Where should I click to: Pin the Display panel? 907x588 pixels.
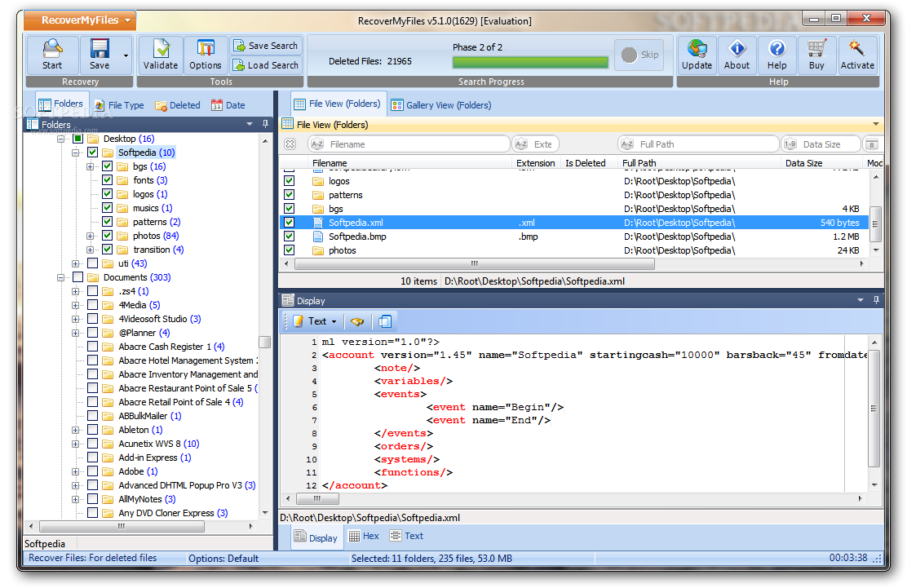tap(876, 300)
